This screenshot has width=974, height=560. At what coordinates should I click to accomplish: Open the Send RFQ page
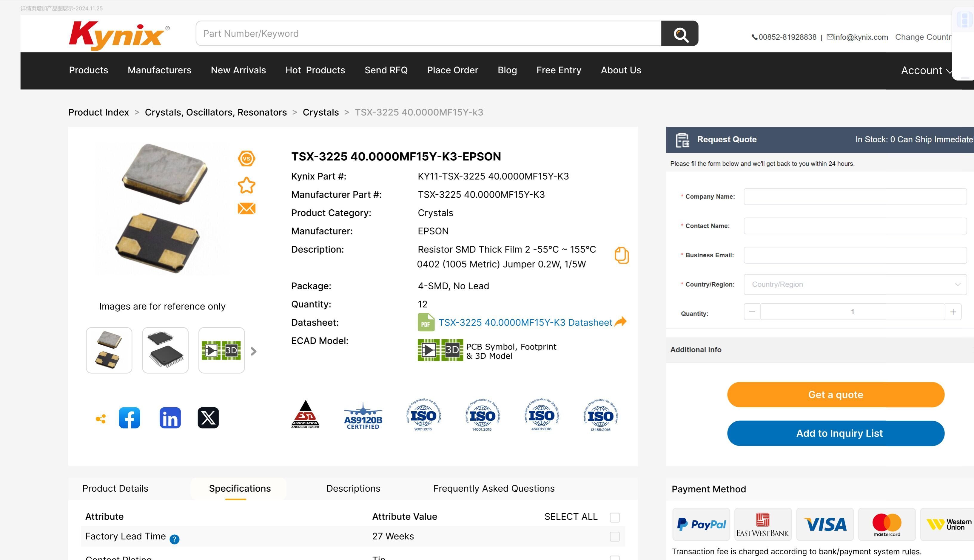[386, 70]
